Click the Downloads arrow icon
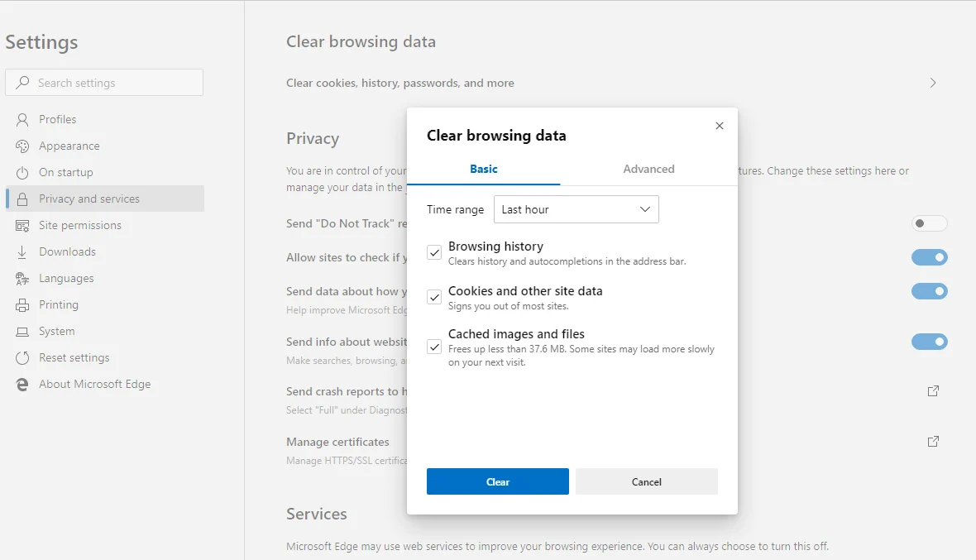 (x=22, y=252)
